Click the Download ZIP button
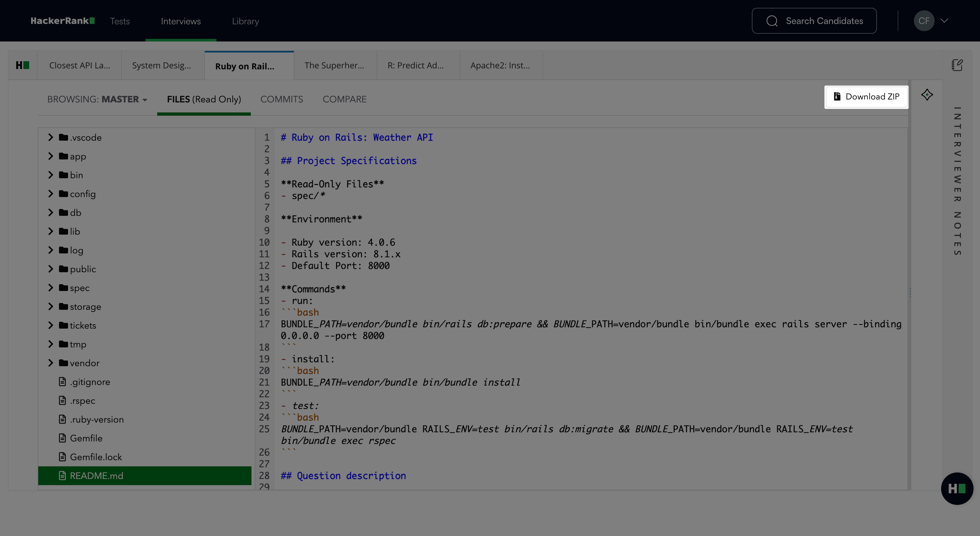The image size is (980, 536). click(x=866, y=97)
